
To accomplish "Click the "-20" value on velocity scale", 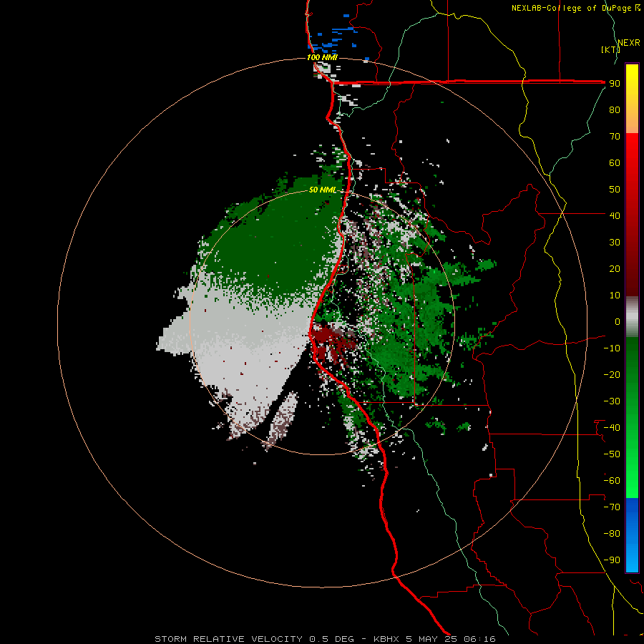I will [612, 375].
